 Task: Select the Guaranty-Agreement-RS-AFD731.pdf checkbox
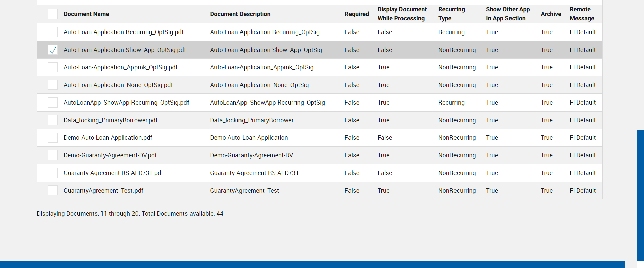(x=53, y=173)
